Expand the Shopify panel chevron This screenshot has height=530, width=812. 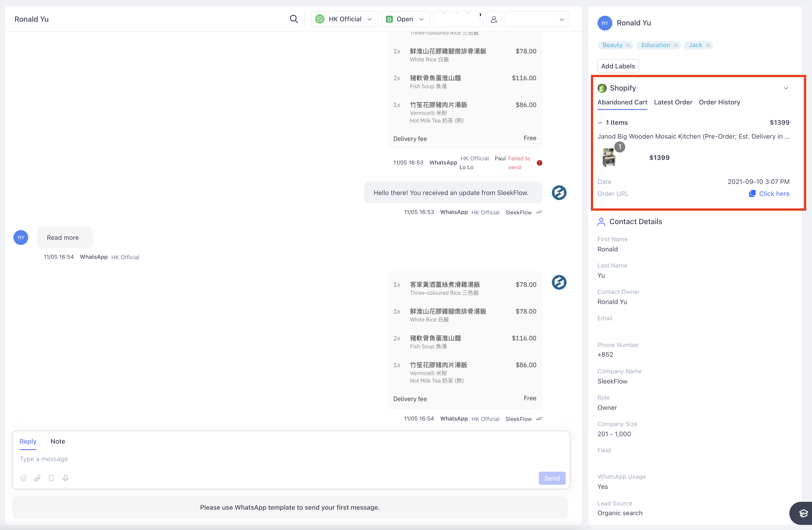[786, 88]
